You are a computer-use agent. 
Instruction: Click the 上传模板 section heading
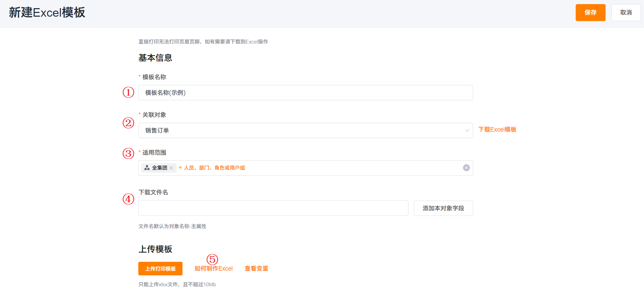[155, 249]
